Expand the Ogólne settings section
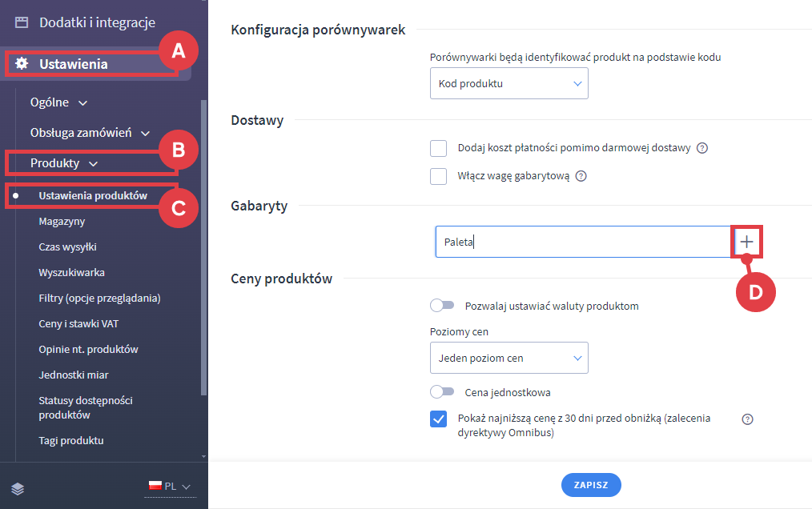The width and height of the screenshot is (812, 509). click(58, 102)
